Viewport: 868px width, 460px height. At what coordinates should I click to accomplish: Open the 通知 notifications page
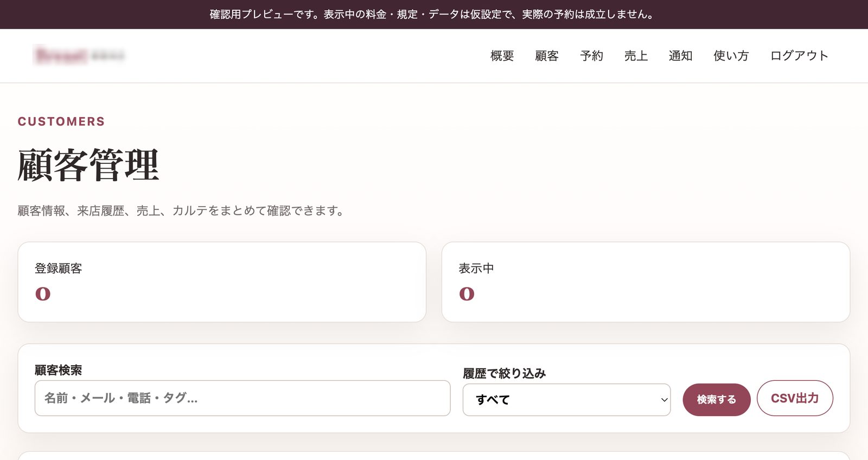680,56
